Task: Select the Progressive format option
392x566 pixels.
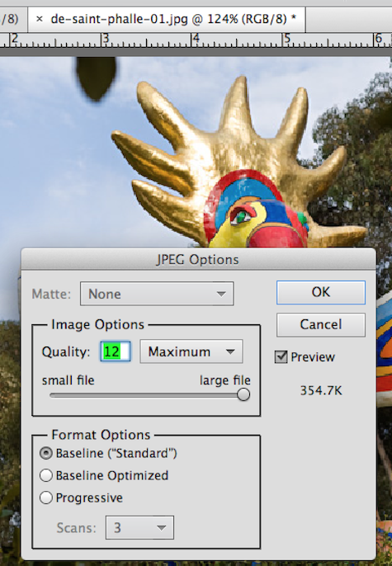Action: click(46, 498)
